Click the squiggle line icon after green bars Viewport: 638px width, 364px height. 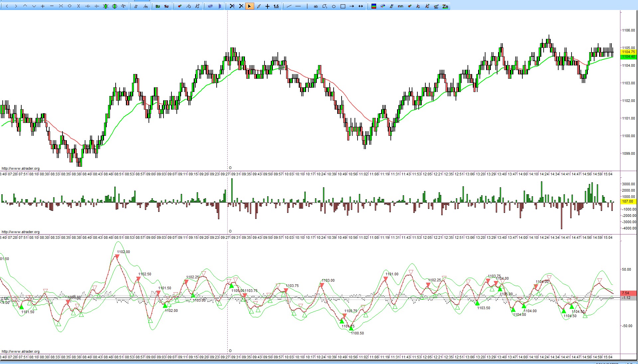124,6
